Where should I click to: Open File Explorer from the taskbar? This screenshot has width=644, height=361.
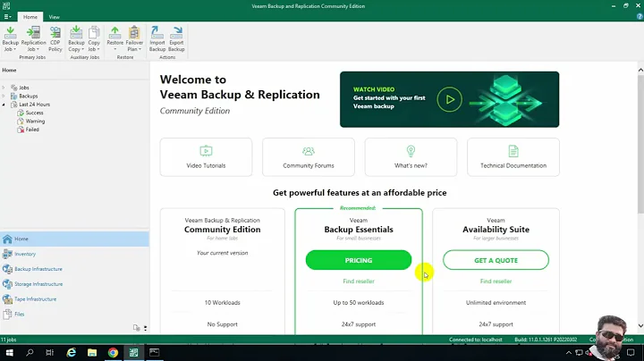92,352
